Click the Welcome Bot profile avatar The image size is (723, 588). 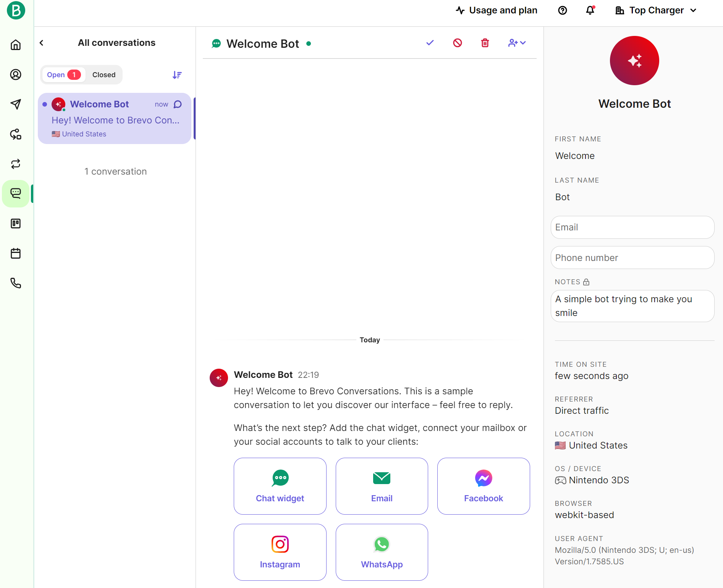point(634,61)
